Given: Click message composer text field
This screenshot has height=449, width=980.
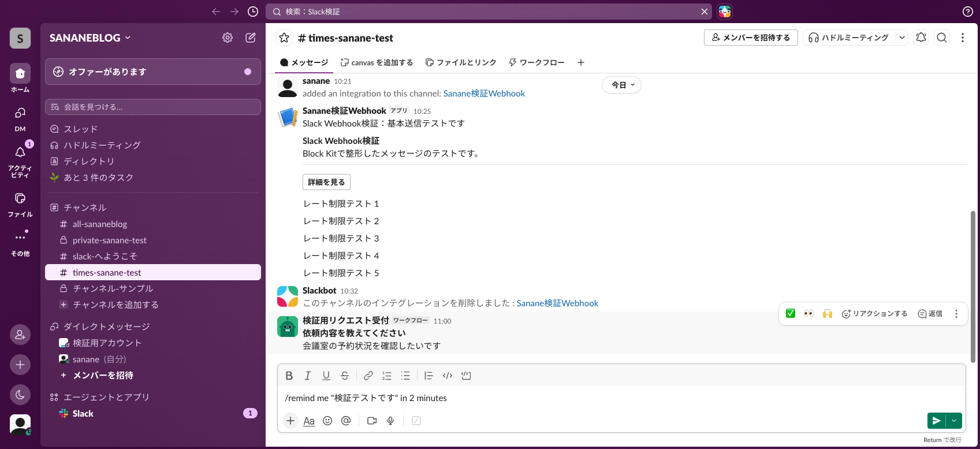Looking at the screenshot, I should tap(621, 398).
